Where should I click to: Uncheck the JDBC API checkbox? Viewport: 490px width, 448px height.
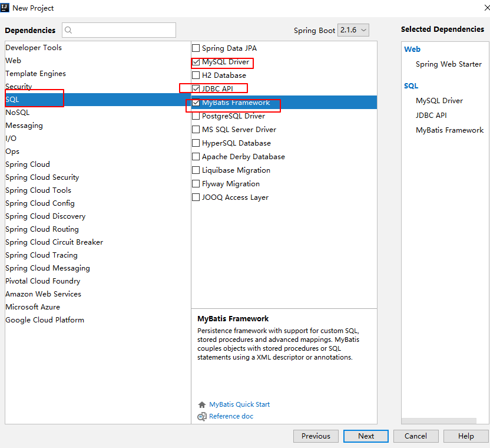point(196,89)
